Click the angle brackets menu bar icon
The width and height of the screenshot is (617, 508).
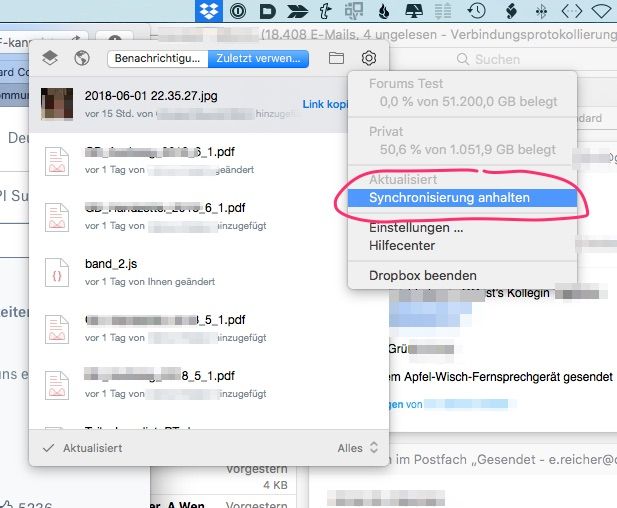pos(572,11)
